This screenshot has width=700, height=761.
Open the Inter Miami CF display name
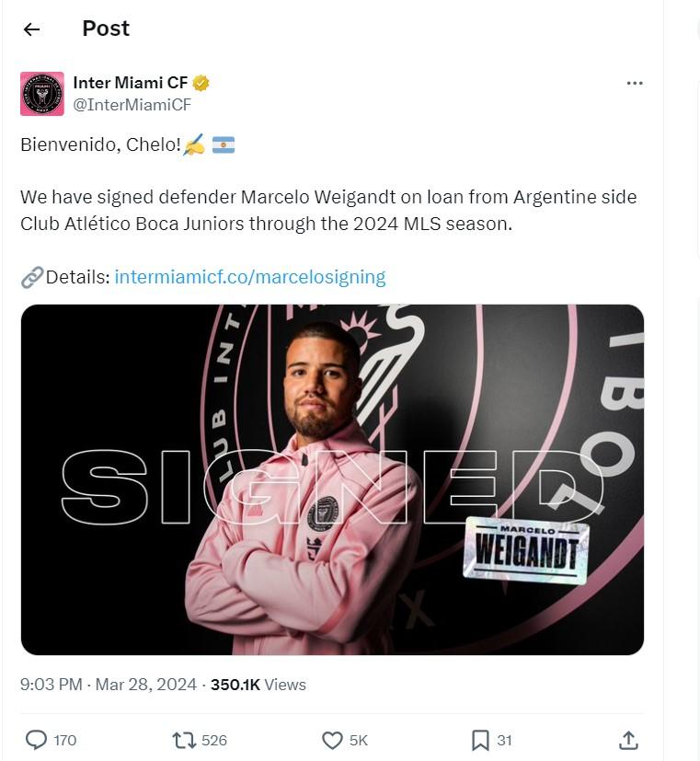131,83
